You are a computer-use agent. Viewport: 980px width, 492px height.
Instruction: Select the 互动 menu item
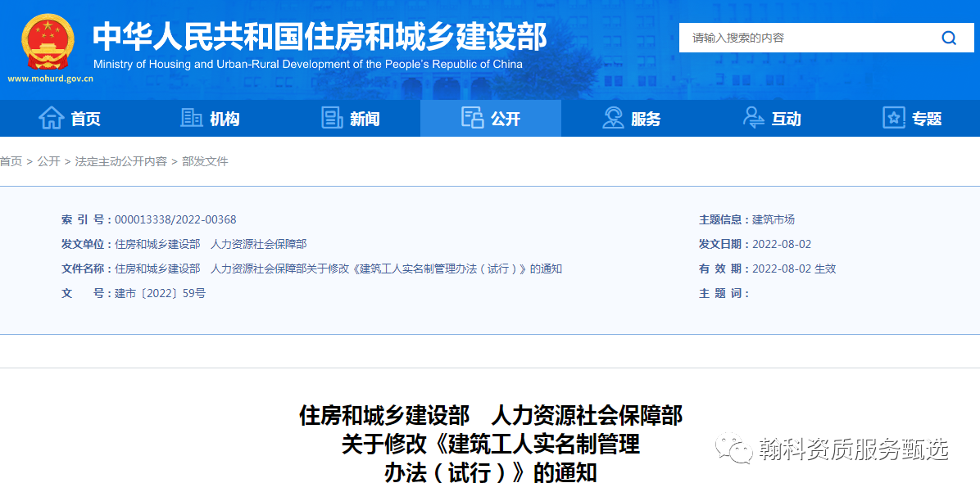[784, 118]
